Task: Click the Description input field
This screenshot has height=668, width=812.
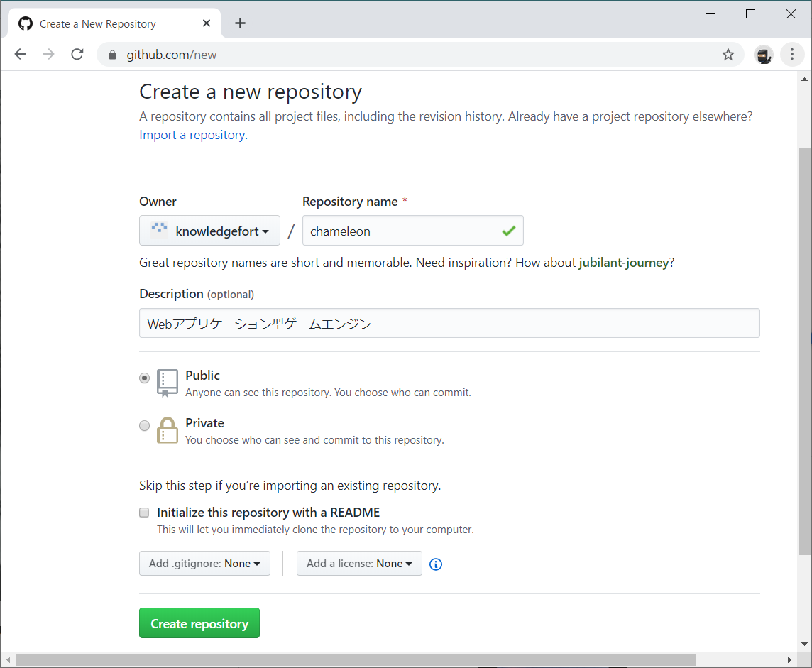Action: click(449, 323)
